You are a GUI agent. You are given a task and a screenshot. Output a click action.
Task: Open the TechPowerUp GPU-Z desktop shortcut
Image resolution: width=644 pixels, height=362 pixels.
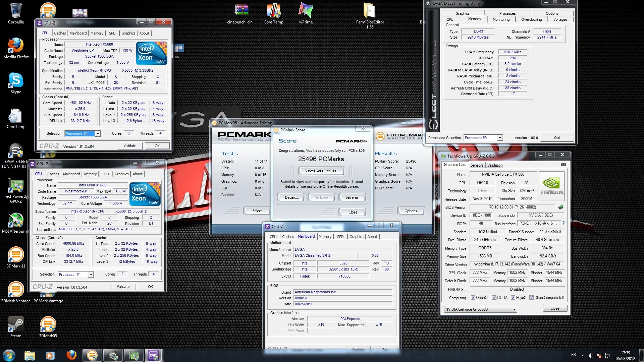click(x=16, y=191)
